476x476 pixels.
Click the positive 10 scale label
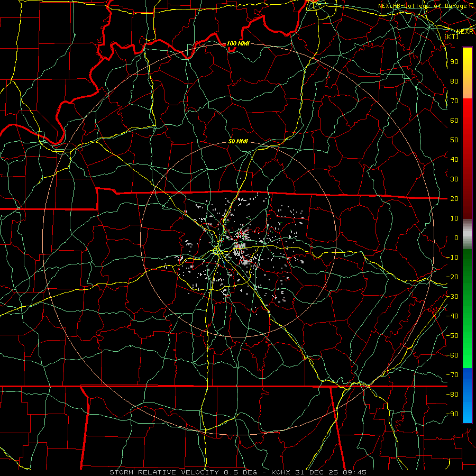click(454, 218)
